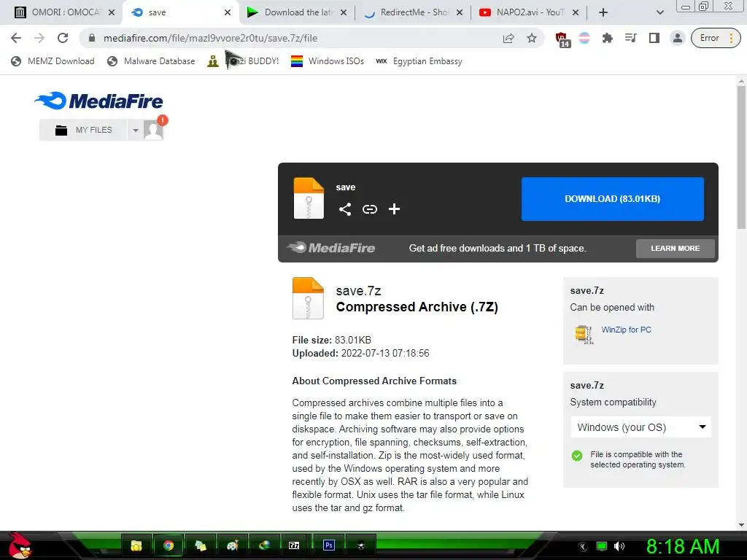Open the spider icon on the taskbar
The width and height of the screenshot is (747, 560).
coord(360,545)
